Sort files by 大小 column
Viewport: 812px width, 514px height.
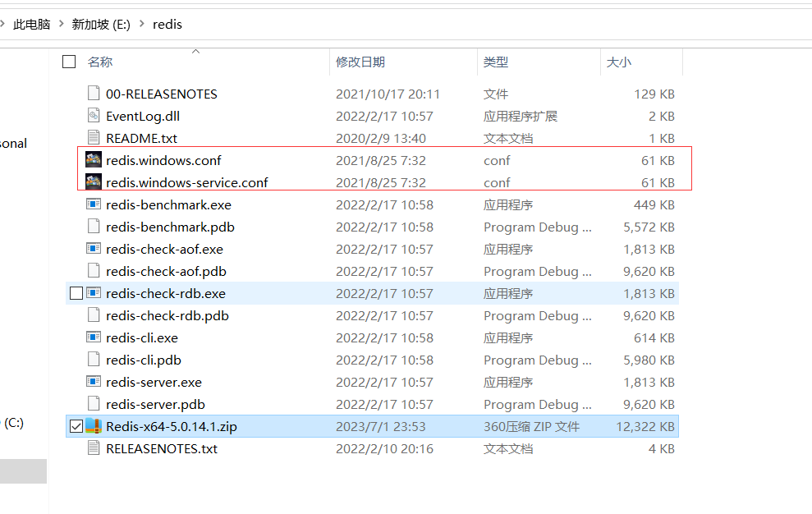619,62
